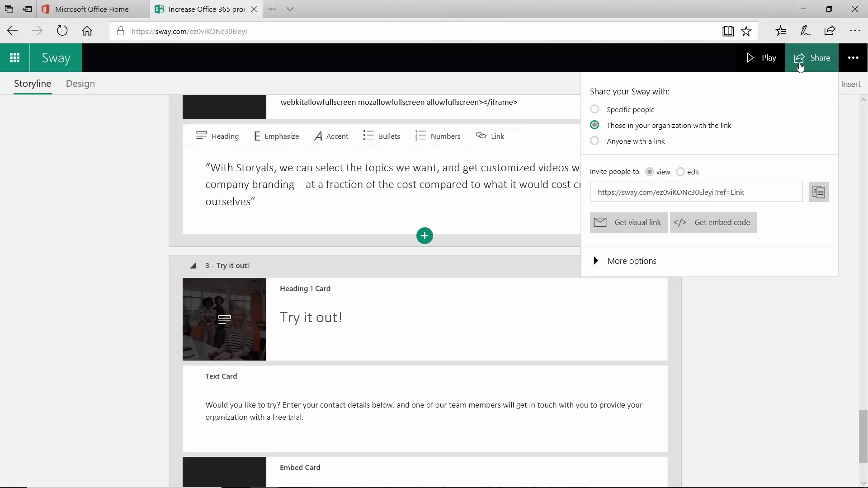Viewport: 868px width, 488px height.
Task: Add content with green plus button
Action: click(425, 235)
